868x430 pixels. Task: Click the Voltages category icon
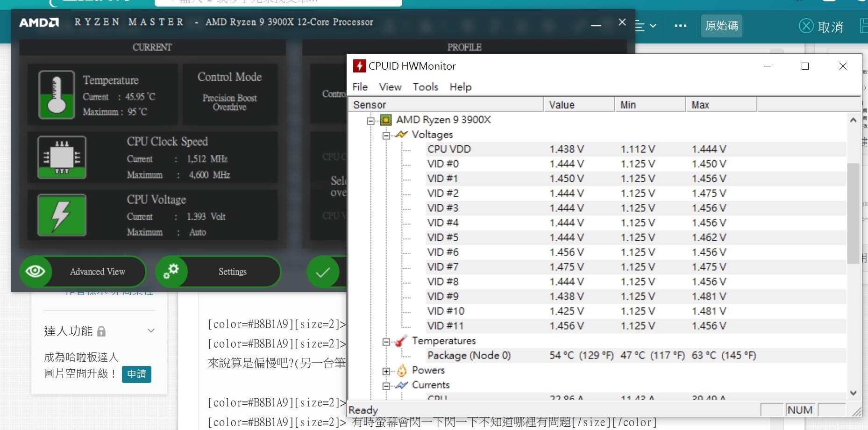[401, 135]
